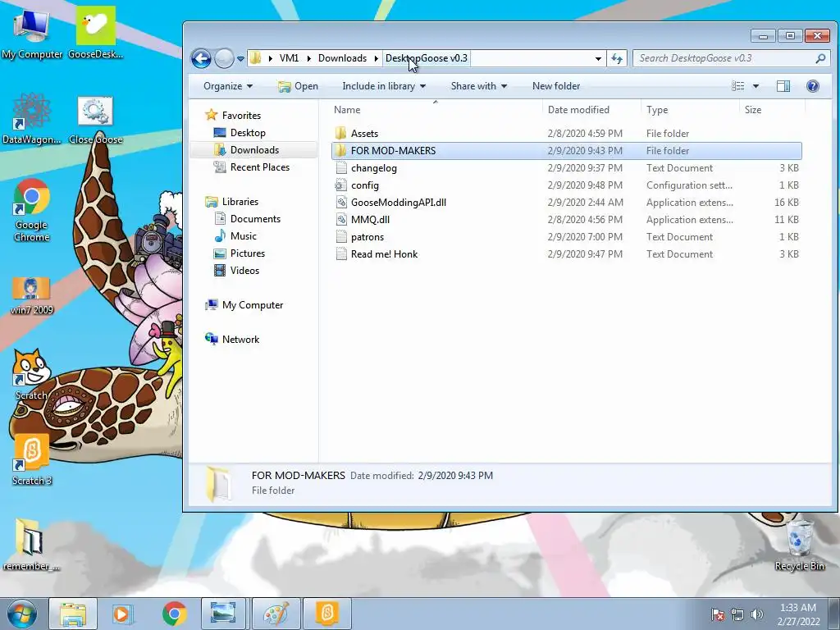Sort by Size column header

(772, 110)
